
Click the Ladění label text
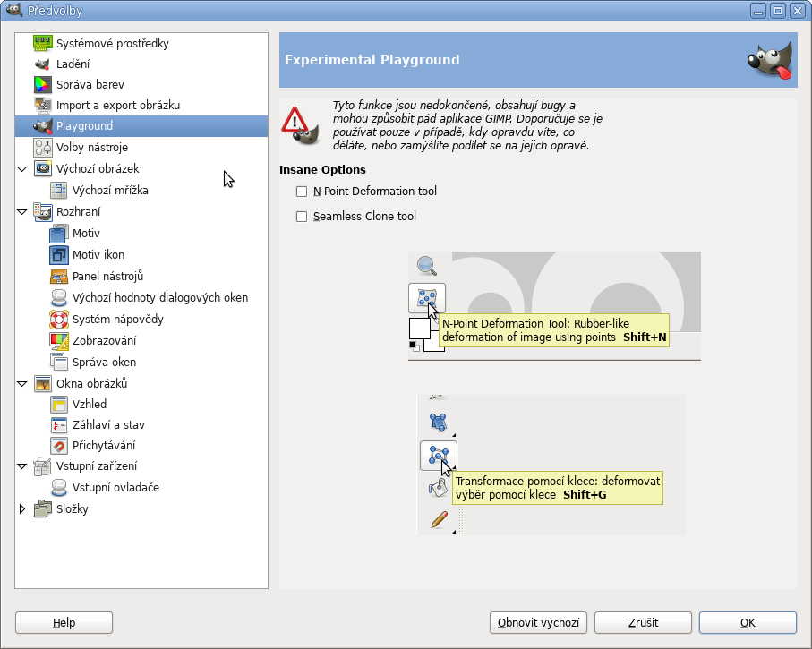coord(73,64)
